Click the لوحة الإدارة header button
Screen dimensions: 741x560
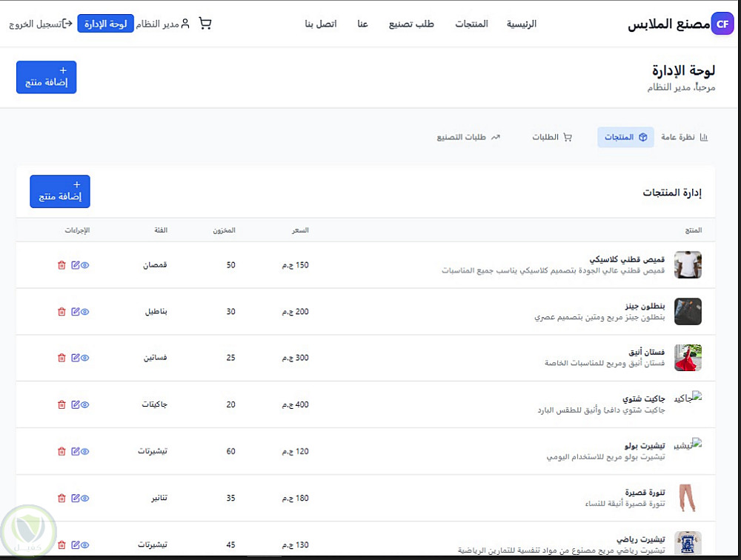tap(105, 24)
